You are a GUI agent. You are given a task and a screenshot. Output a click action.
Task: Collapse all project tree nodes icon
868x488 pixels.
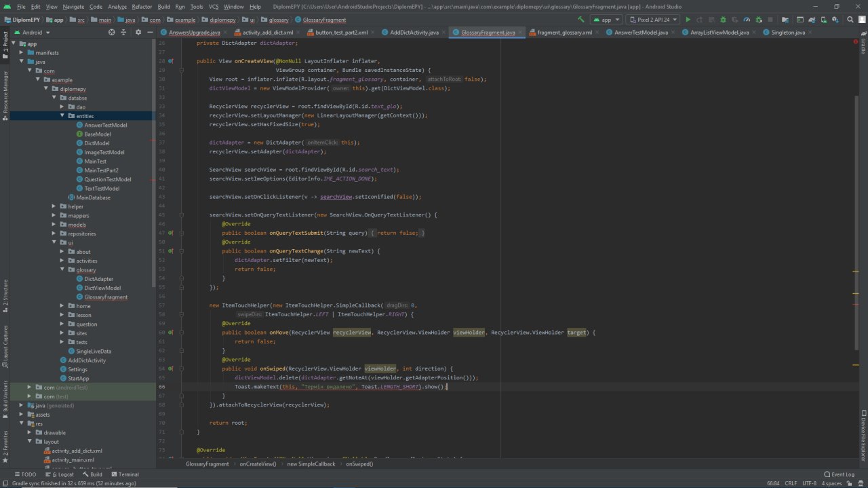click(123, 33)
